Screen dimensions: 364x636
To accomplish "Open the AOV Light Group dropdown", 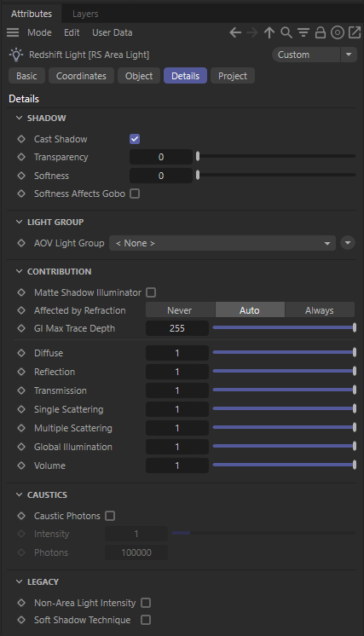I will click(x=222, y=243).
